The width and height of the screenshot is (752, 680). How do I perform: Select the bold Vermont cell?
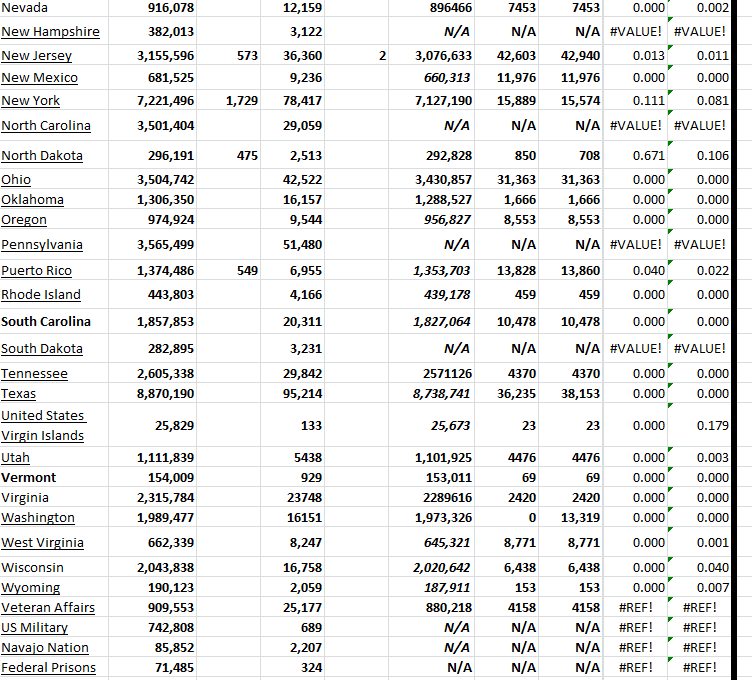click(54, 478)
